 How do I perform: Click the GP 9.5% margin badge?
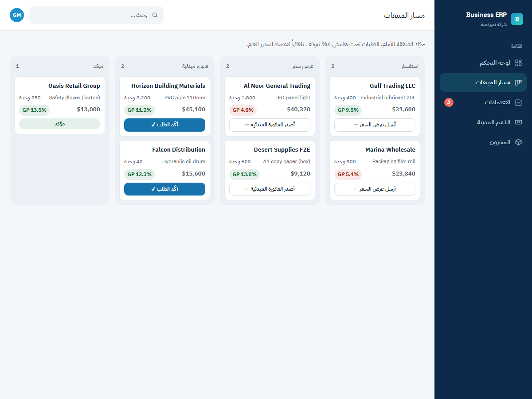[x=348, y=110]
